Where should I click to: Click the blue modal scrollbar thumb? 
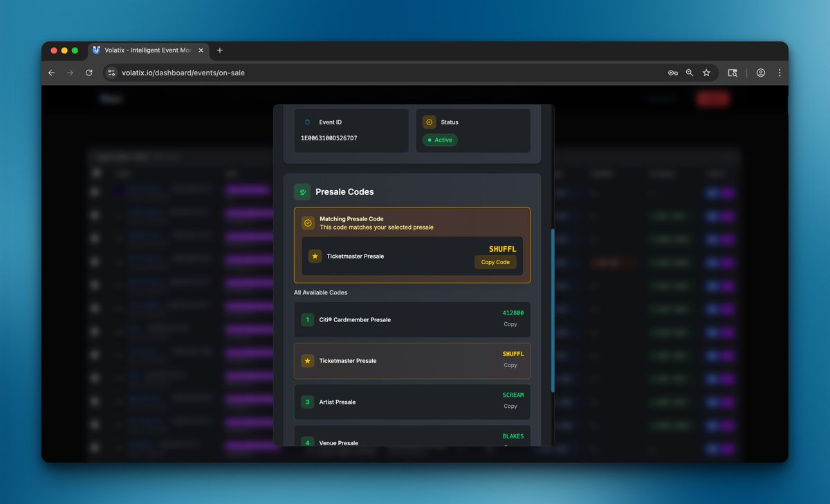552,310
